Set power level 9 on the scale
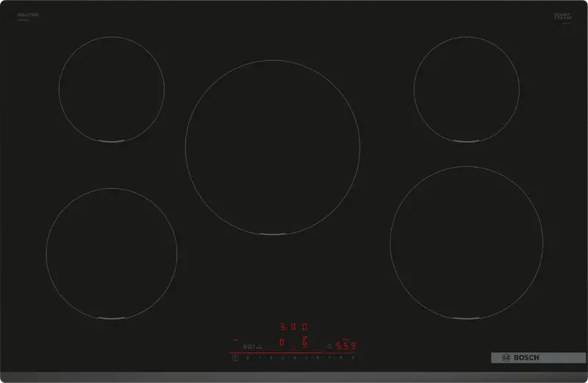Viewport: 588px width, 383px height. pyautogui.click(x=353, y=358)
